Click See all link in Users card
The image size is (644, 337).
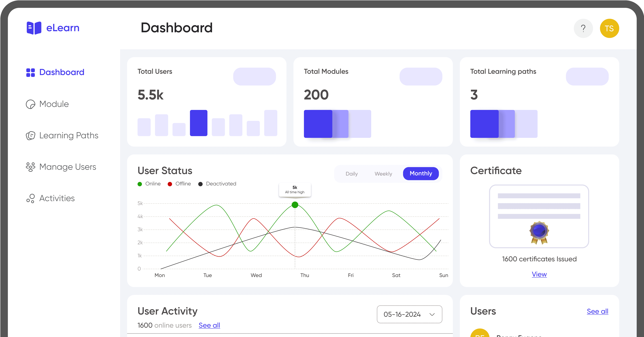pos(597,311)
